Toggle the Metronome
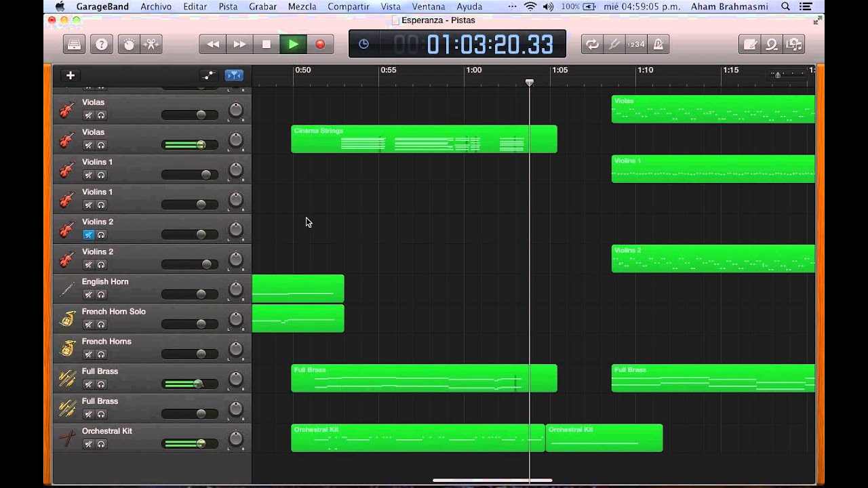 coord(658,44)
